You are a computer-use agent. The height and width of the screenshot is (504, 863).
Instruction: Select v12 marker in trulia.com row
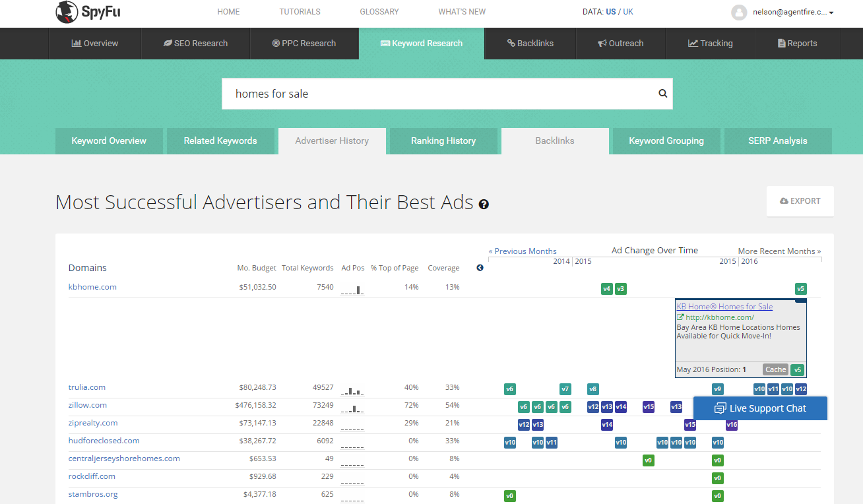pyautogui.click(x=801, y=389)
